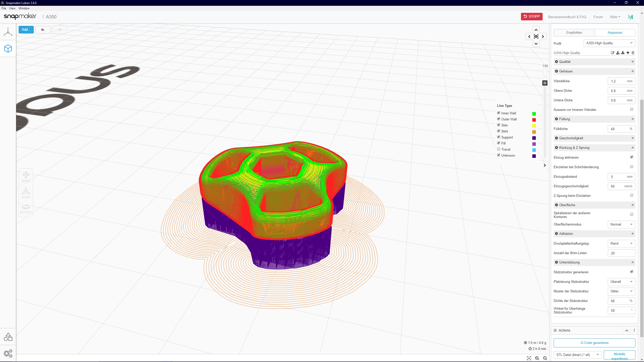Click the Wanddicke value field

[621, 81]
